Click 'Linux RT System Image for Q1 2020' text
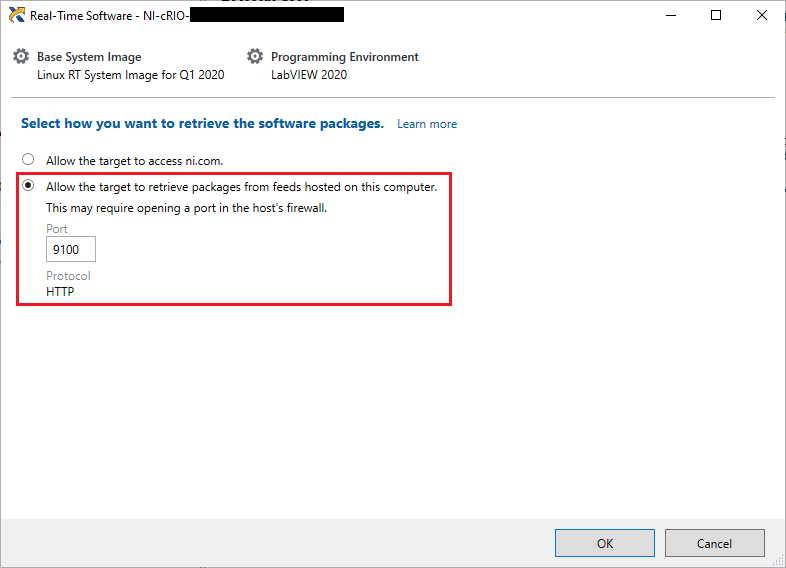 click(x=130, y=75)
